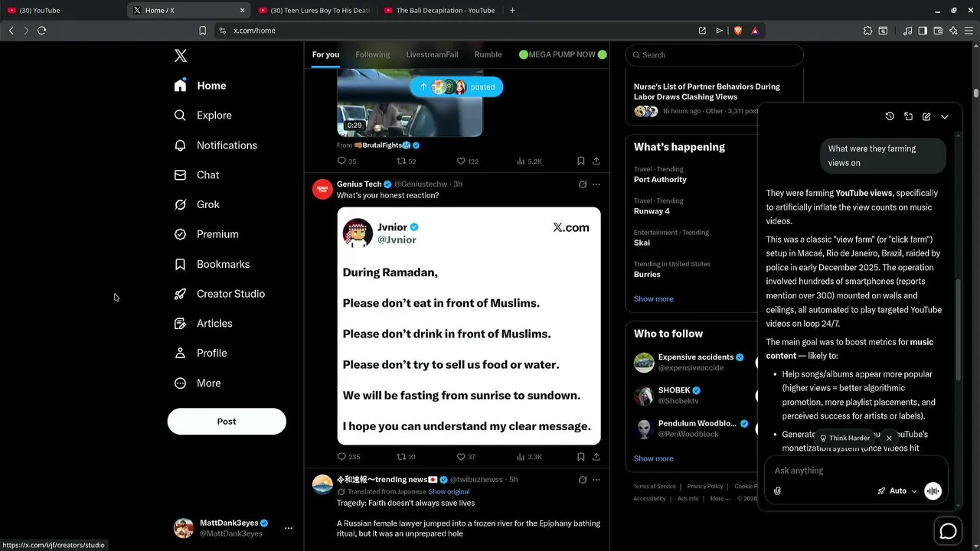Open account options next to MattDank3eyes
The image size is (980, 551).
(289, 528)
